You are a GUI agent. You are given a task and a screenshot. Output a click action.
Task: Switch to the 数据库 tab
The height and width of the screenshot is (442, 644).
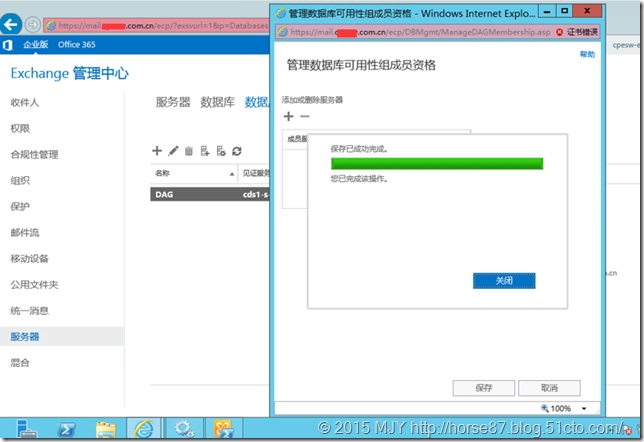click(x=217, y=102)
